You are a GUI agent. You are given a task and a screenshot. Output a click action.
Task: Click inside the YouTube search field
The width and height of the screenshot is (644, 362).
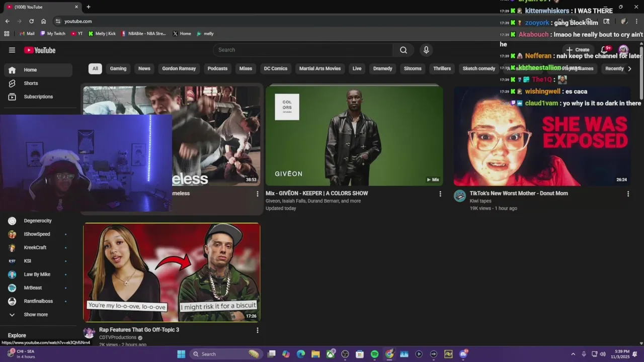pos(303,50)
